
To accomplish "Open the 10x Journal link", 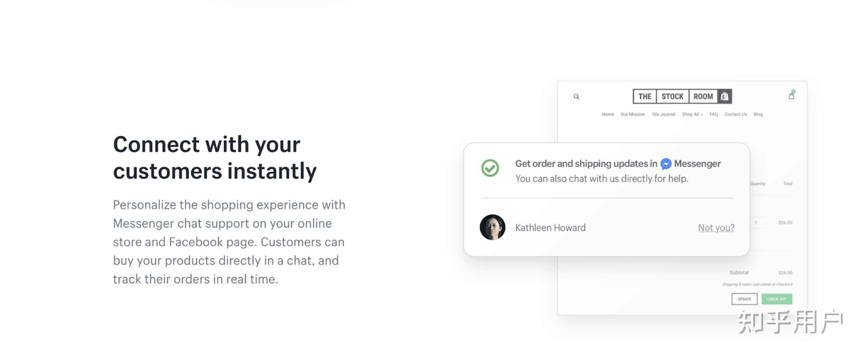I will (x=663, y=114).
